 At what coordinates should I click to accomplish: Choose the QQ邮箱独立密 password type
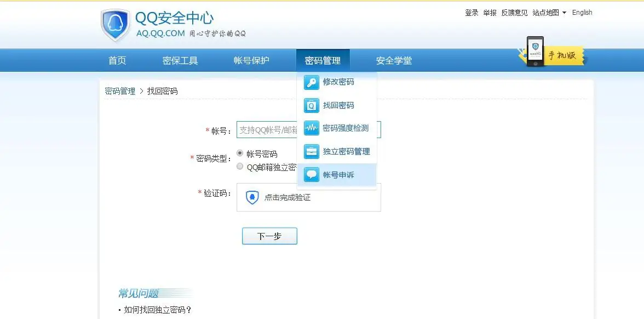239,166
